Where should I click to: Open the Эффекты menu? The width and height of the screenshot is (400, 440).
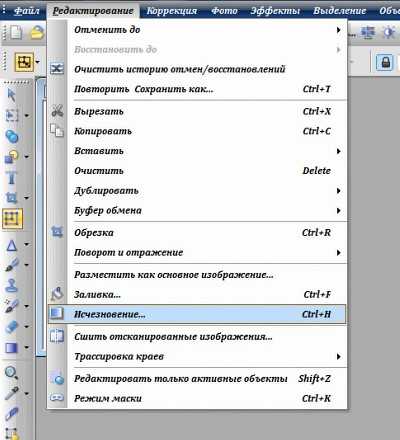tap(275, 11)
